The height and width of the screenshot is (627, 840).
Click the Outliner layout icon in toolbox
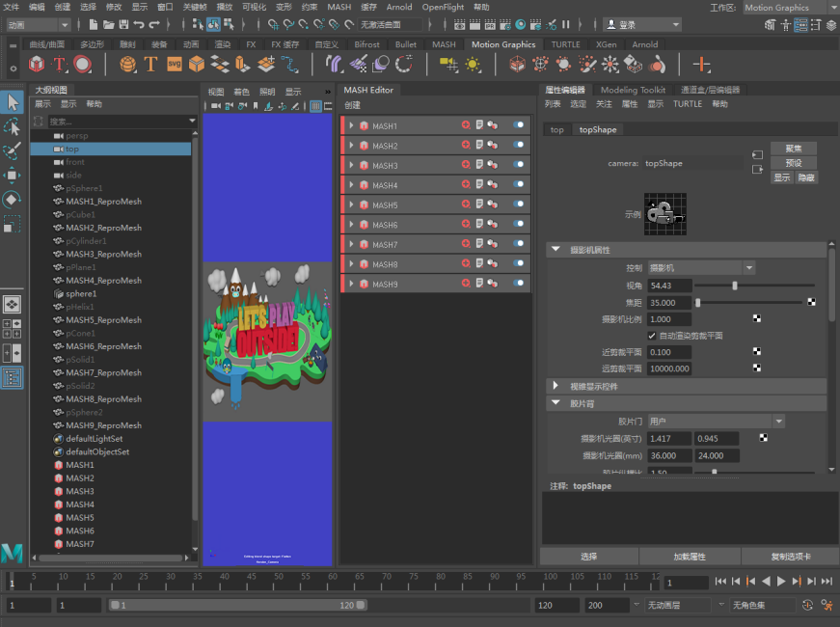[x=12, y=378]
